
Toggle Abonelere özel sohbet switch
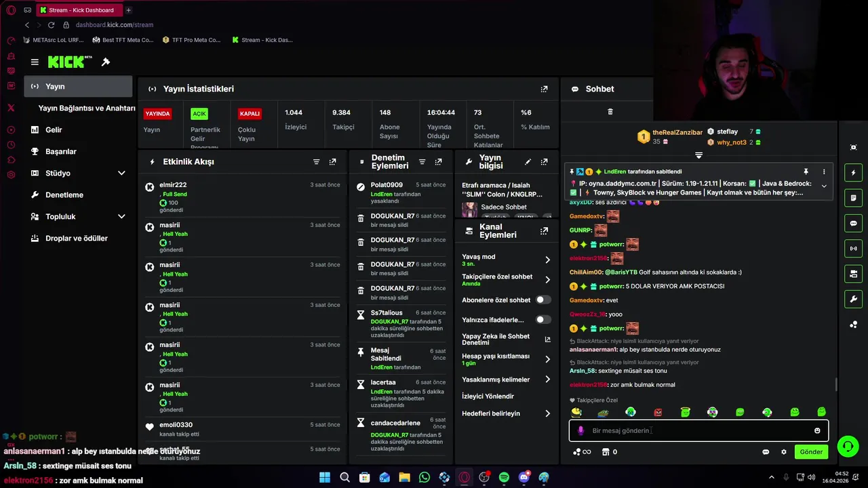(x=542, y=300)
